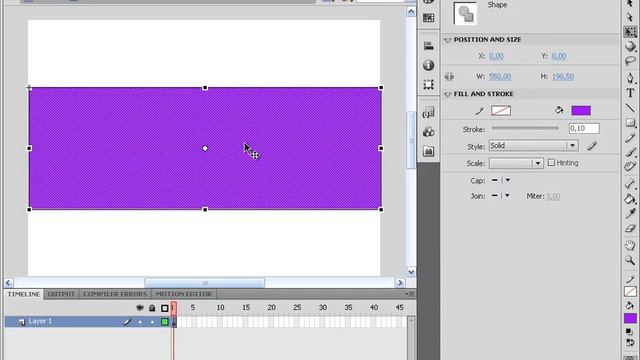Select the Text tool

(630, 93)
